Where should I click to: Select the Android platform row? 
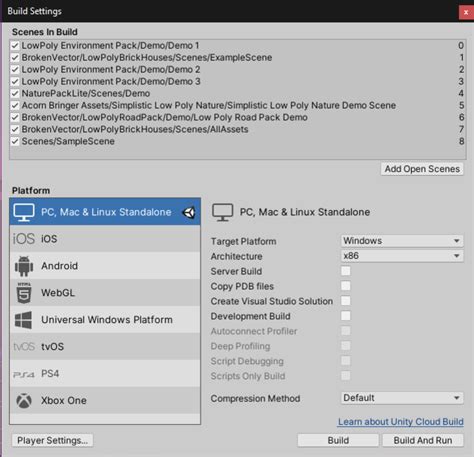coord(105,266)
